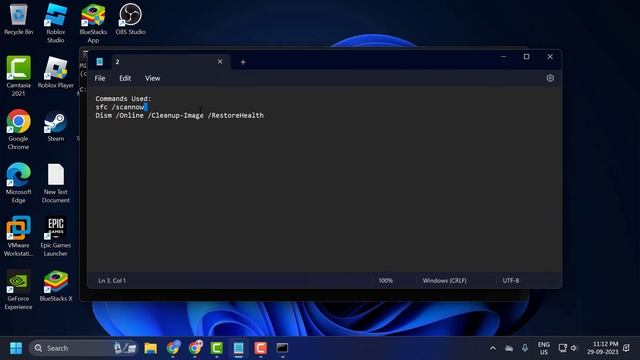This screenshot has height=360, width=640.
Task: Open the Windows Start menu
Action: click(16, 348)
